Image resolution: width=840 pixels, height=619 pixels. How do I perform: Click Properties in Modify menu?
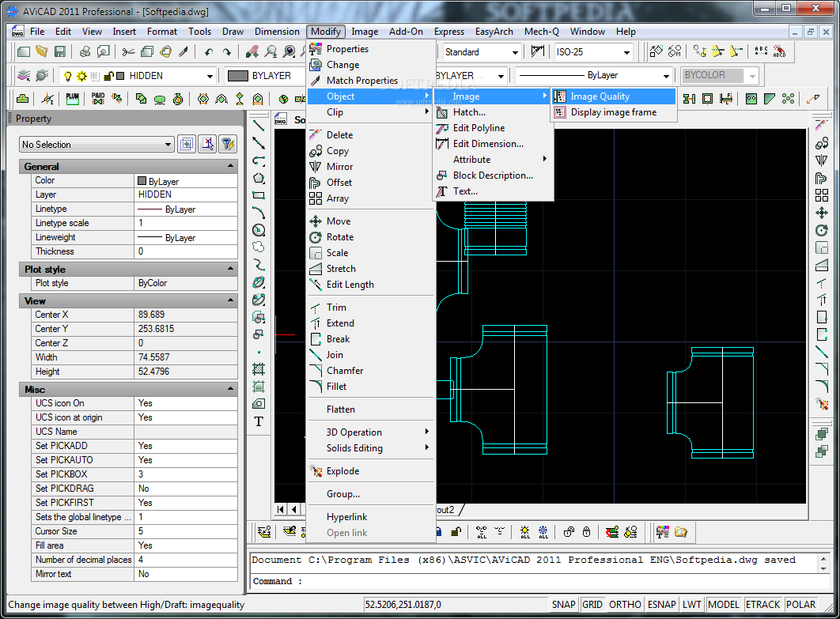pos(371,49)
